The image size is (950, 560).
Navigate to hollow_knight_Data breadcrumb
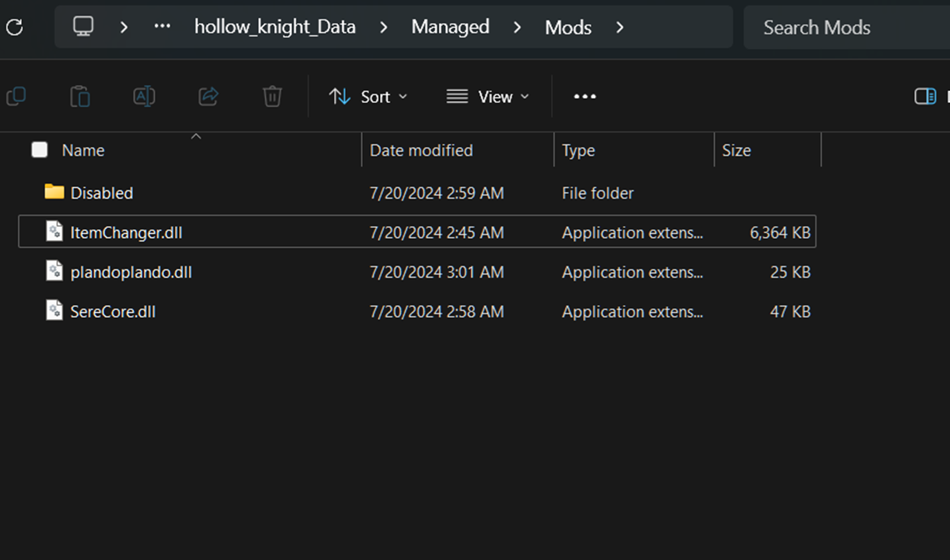275,27
